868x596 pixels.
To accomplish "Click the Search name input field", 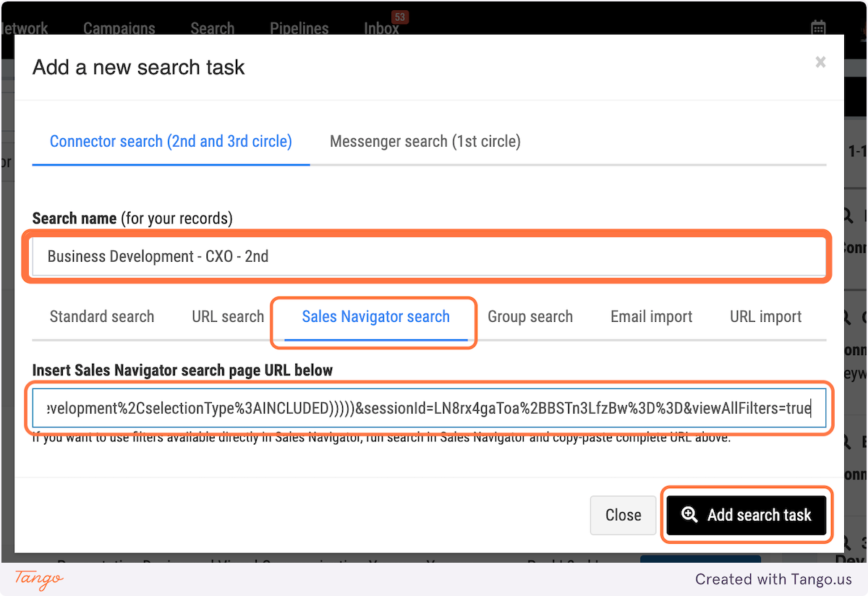I will point(430,256).
